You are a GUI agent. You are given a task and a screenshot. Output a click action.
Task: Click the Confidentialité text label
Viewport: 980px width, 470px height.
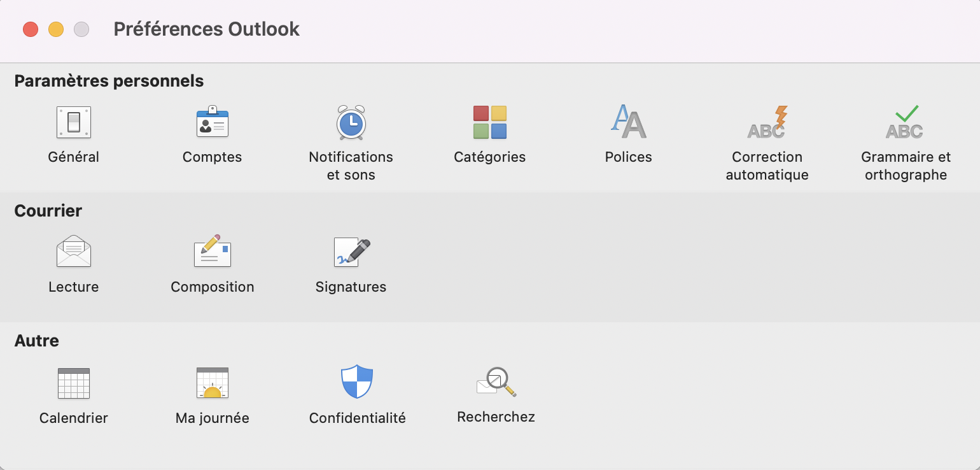357,418
